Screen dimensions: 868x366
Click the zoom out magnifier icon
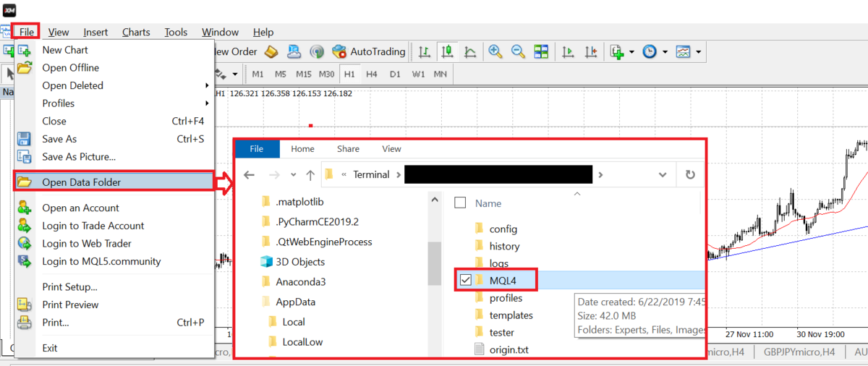click(x=518, y=51)
